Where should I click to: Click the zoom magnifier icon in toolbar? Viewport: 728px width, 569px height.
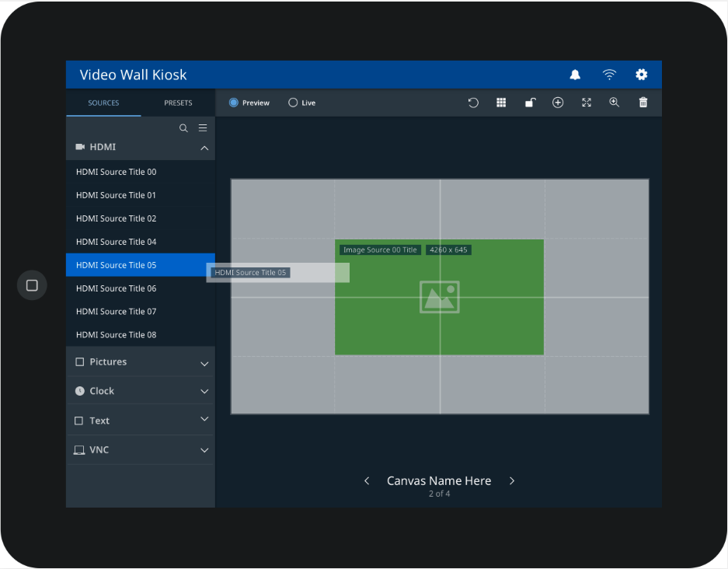pyautogui.click(x=615, y=102)
